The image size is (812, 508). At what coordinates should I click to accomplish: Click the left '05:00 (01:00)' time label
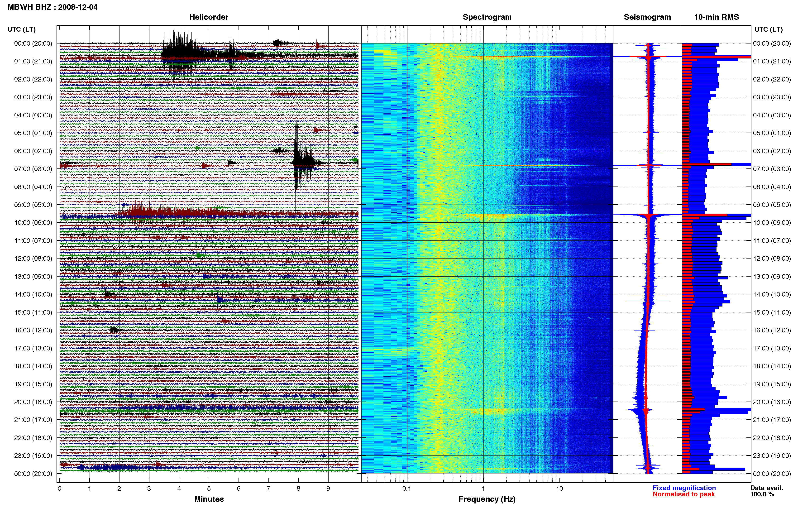[33, 133]
